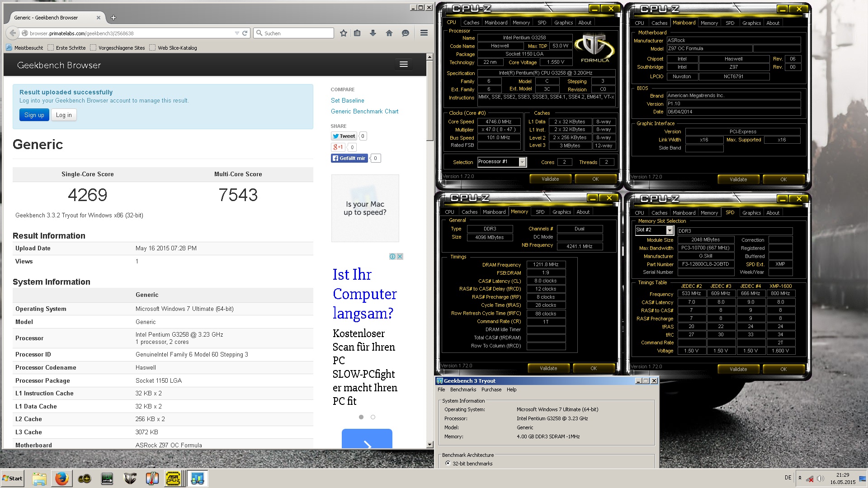Click Validate in the CPU tab window

tap(550, 179)
